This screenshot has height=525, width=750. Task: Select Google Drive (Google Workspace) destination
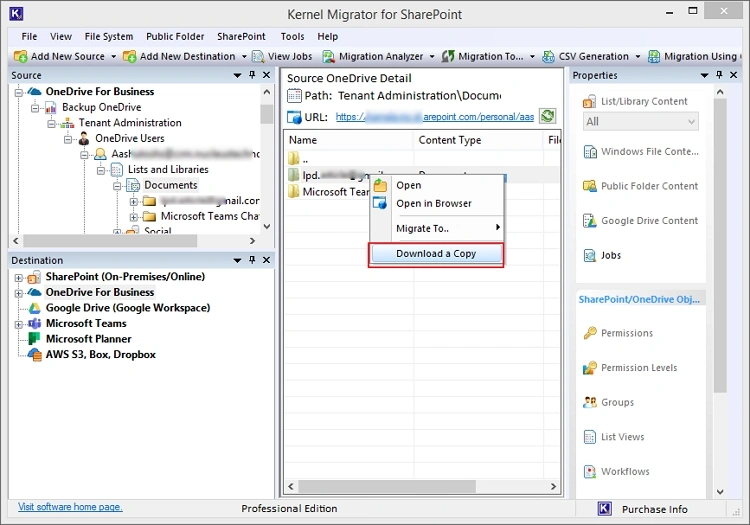point(128,308)
